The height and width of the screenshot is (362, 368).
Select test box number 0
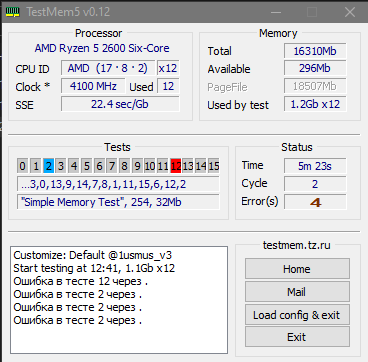tap(22, 166)
